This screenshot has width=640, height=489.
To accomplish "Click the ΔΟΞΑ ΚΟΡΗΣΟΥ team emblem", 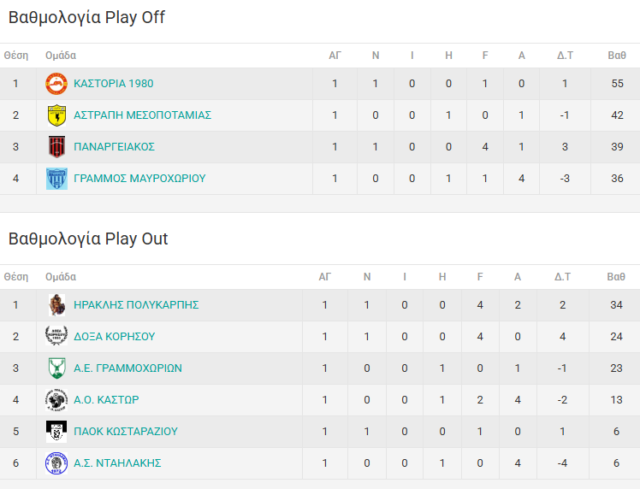I will 57,337.
